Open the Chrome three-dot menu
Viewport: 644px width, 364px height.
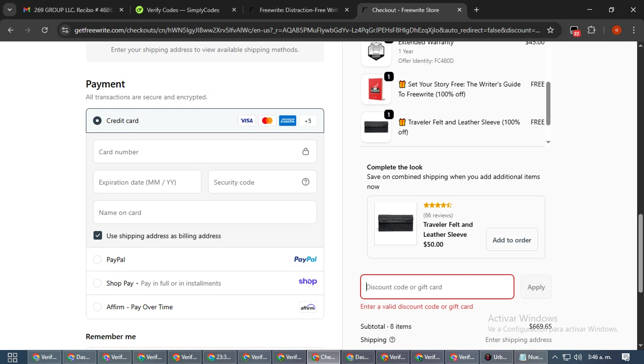click(634, 30)
